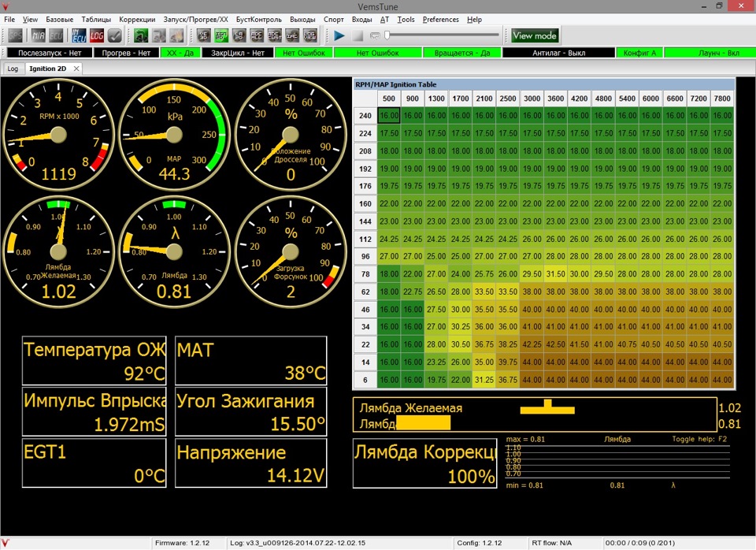Click the green arrow toolbar icon
The image size is (756, 550).
pos(141,35)
